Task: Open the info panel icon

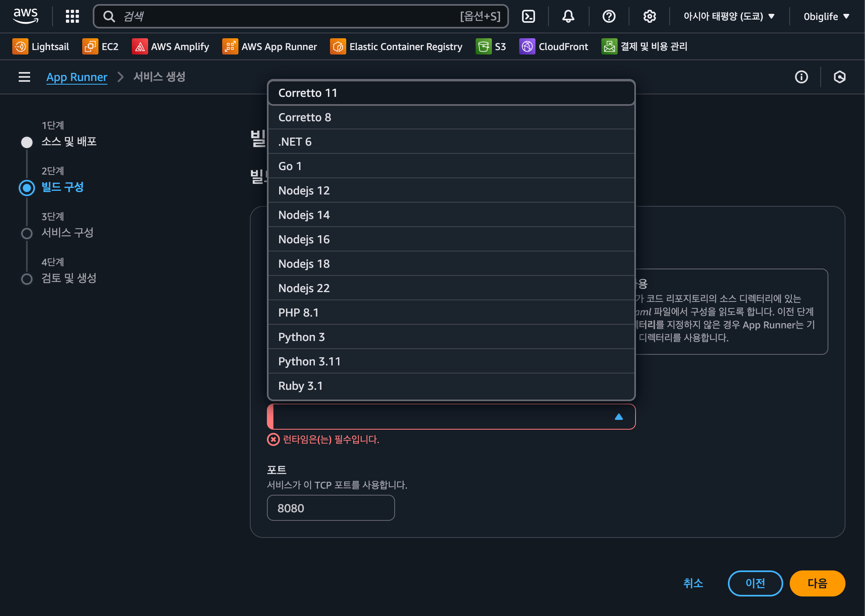Action: click(802, 77)
